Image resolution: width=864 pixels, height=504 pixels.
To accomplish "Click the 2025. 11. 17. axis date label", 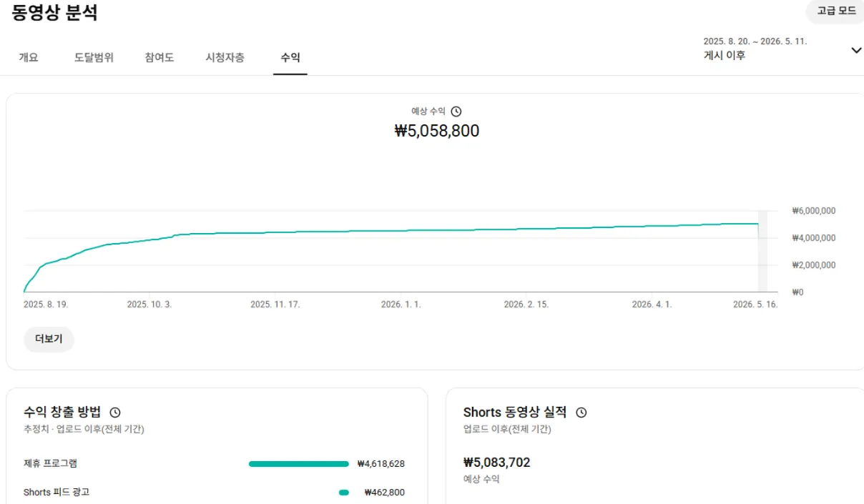I will click(275, 305).
